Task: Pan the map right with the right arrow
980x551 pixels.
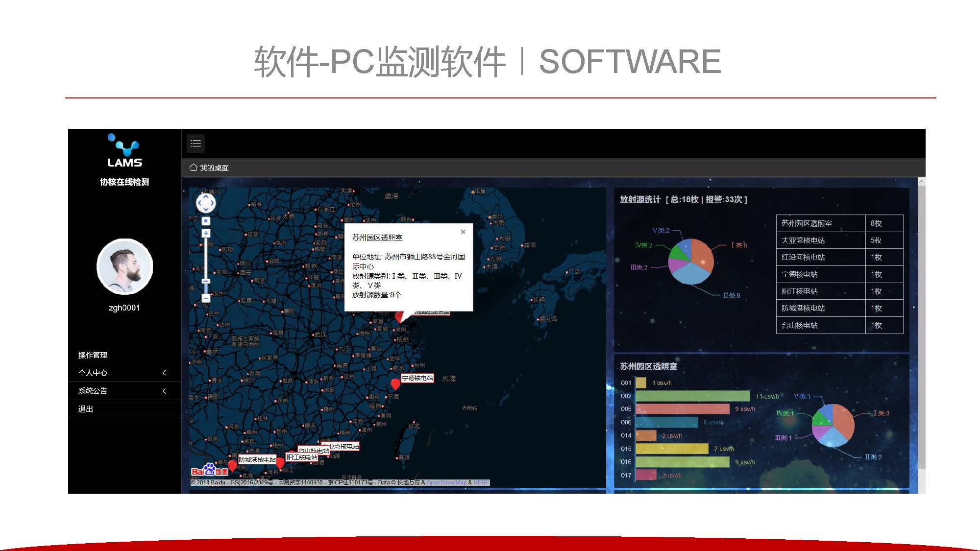Action: 213,203
